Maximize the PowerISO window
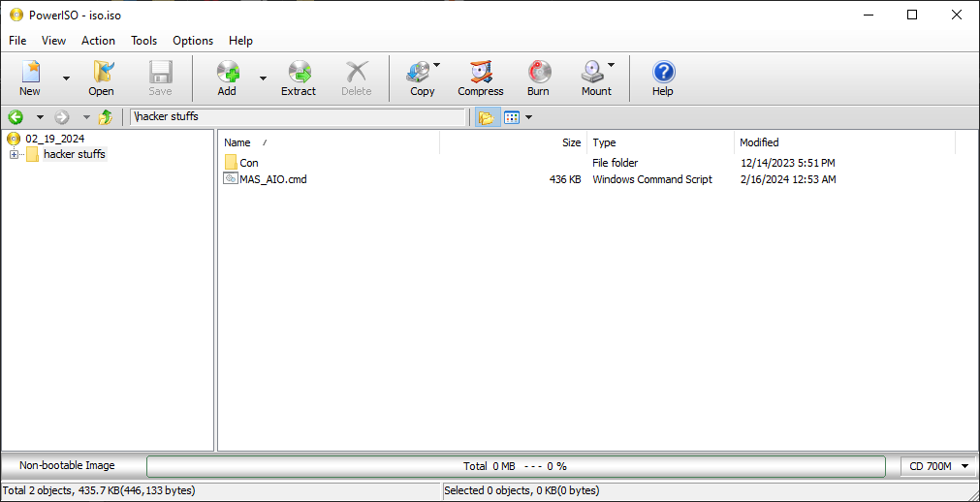This screenshot has height=502, width=980. [x=912, y=15]
